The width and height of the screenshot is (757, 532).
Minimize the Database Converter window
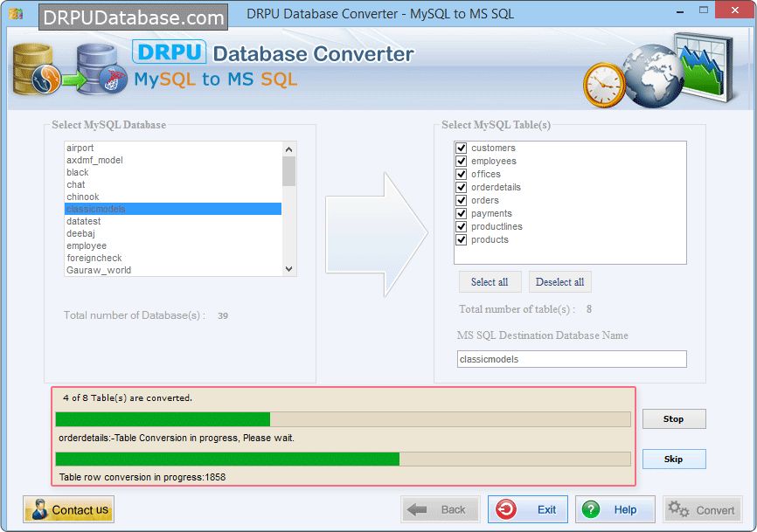[680, 10]
